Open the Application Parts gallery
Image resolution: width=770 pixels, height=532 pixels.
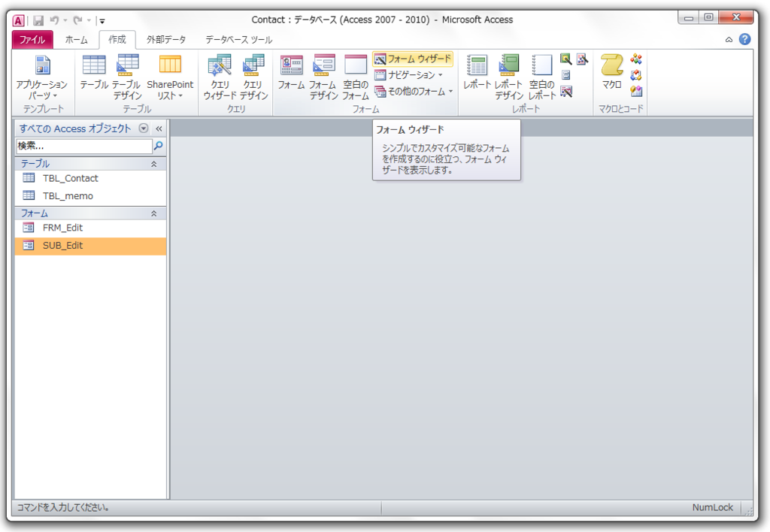[42, 77]
